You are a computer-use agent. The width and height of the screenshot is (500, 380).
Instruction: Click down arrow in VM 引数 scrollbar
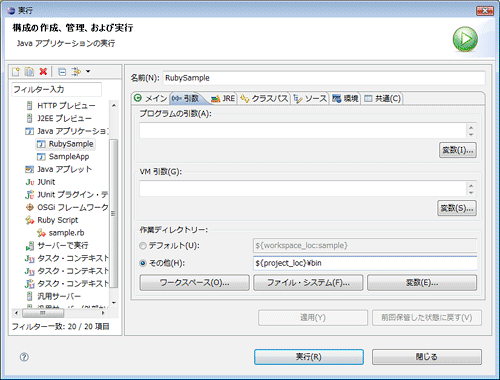(471, 193)
